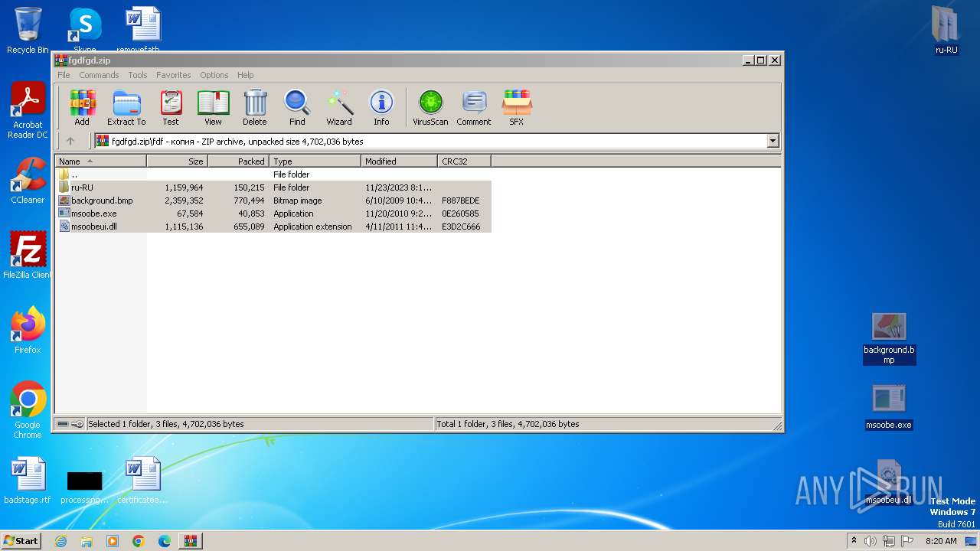980x551 pixels.
Task: Click the Delete trash icon
Action: [x=255, y=107]
